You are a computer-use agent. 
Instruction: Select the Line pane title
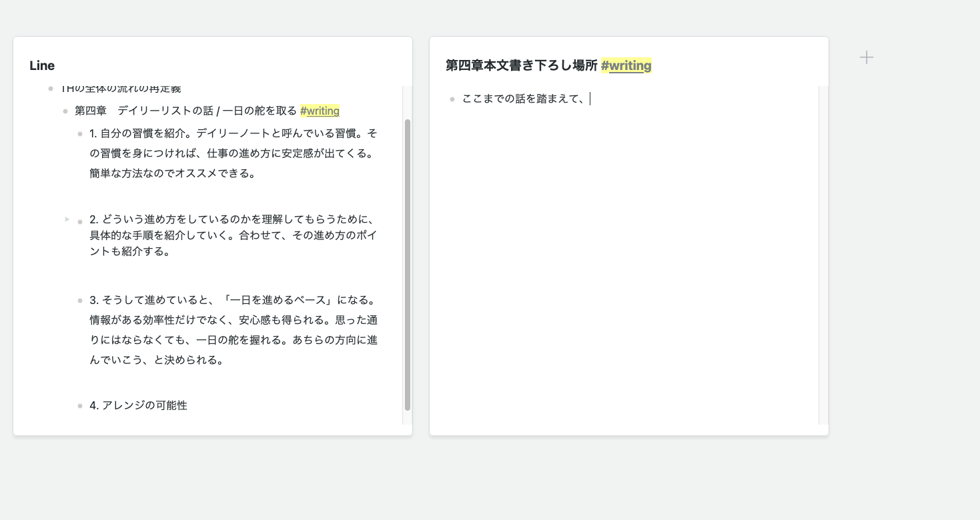pos(42,65)
